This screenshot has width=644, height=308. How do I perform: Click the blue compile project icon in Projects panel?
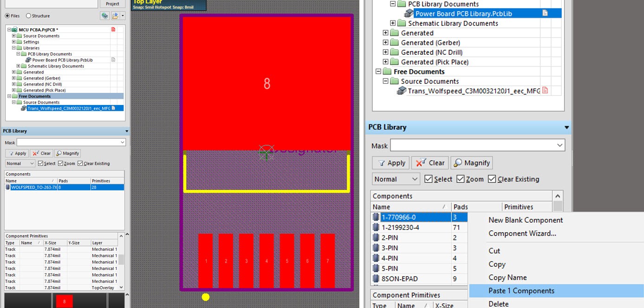104,15
